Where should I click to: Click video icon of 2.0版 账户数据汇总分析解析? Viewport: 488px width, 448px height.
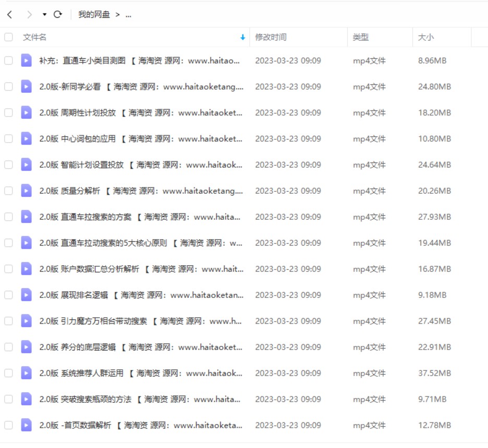26,269
